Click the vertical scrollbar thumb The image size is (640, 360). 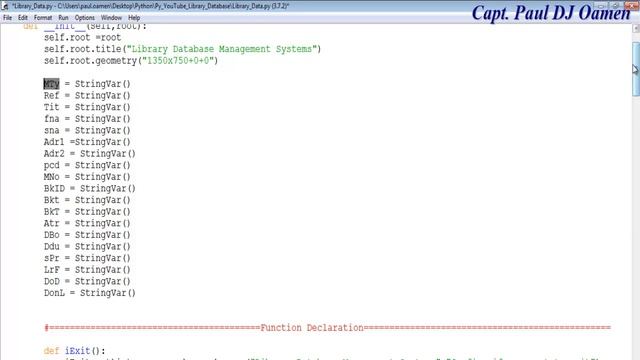pos(636,69)
